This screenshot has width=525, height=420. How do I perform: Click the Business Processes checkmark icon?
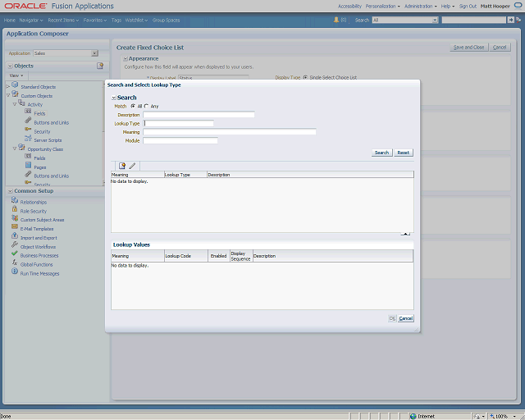pos(15,253)
